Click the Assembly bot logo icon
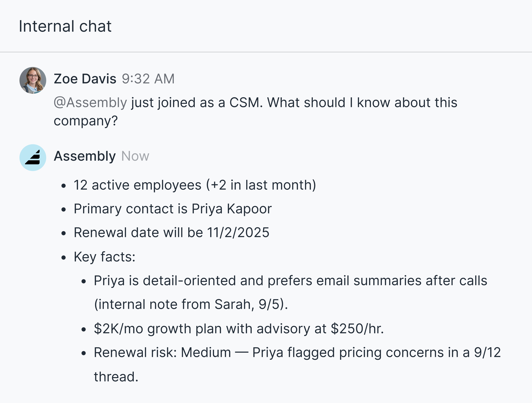Image resolution: width=532 pixels, height=403 pixels. coord(33,158)
